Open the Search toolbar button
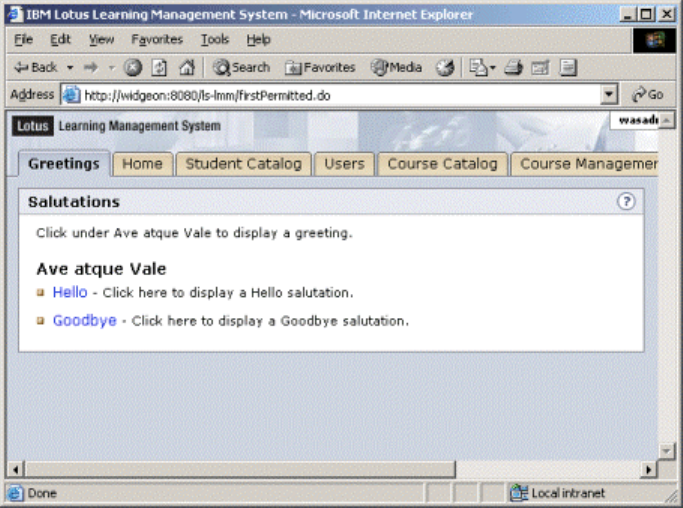Viewport: 683px width, 508px height. coord(241,68)
